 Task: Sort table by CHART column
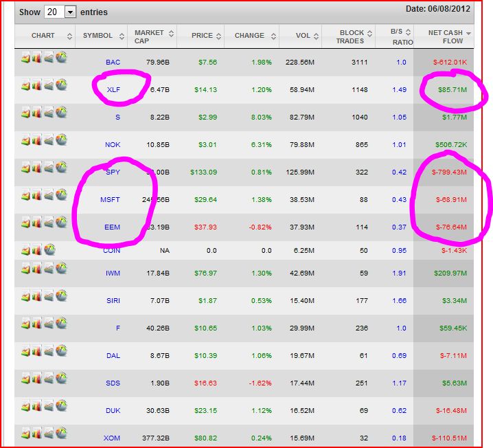coord(45,36)
